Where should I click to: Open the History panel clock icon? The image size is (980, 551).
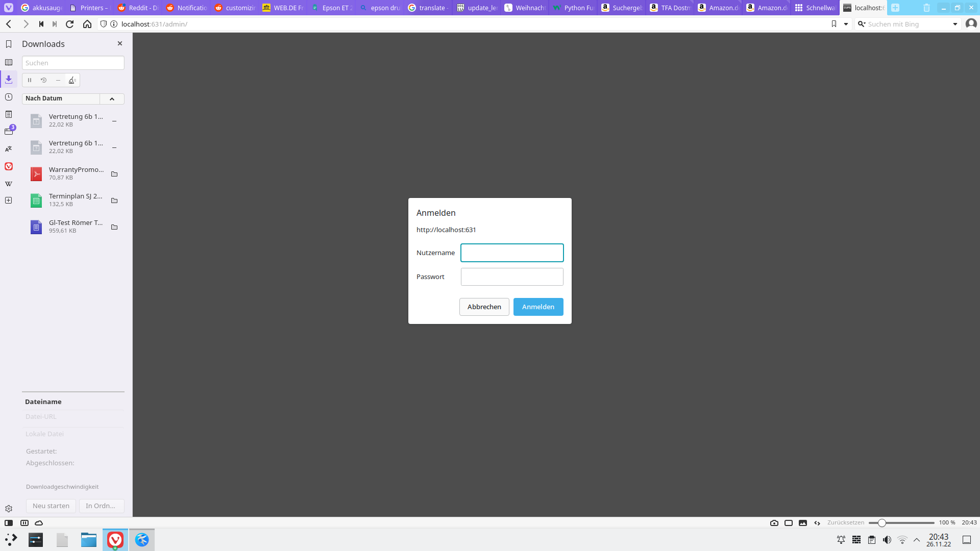coord(9,97)
